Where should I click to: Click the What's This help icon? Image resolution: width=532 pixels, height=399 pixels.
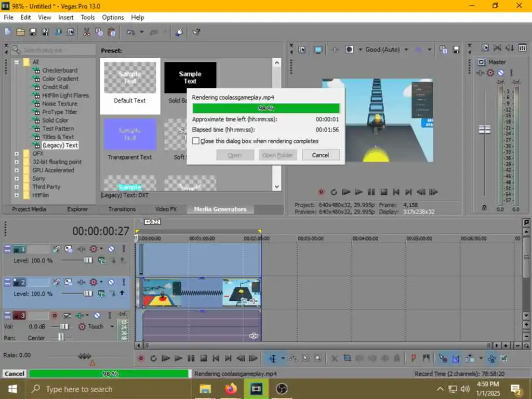196,32
